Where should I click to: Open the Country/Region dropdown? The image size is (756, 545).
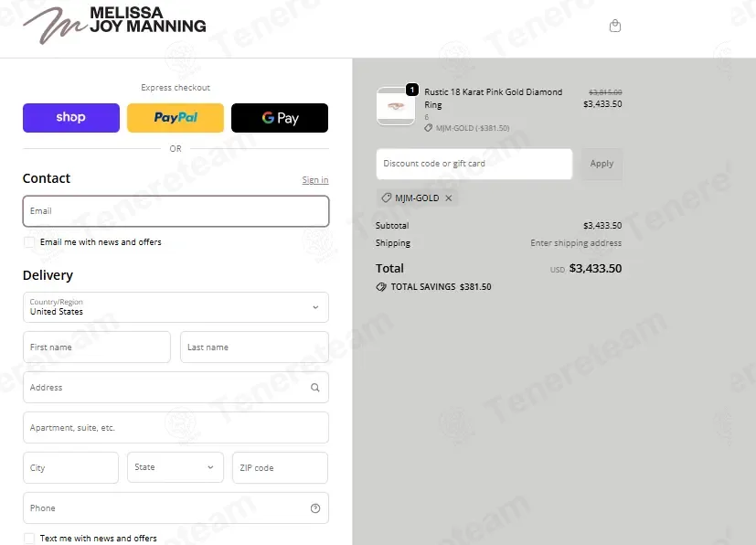(x=176, y=307)
